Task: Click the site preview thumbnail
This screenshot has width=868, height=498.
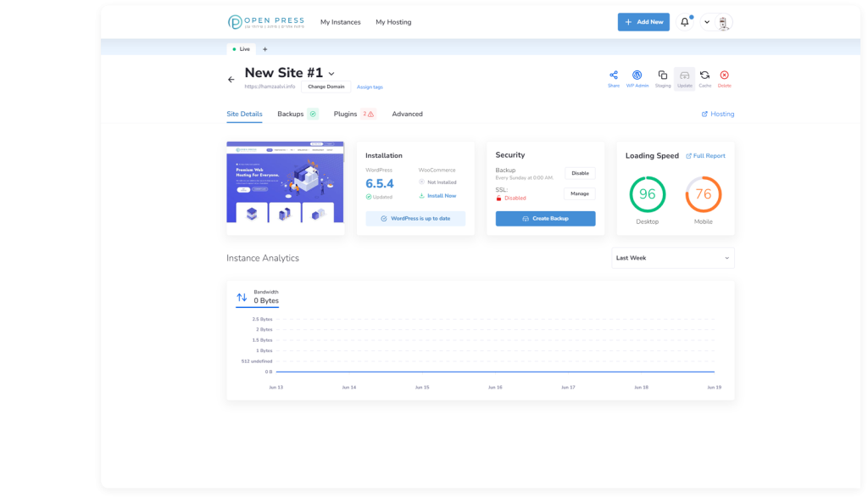Action: (x=285, y=187)
